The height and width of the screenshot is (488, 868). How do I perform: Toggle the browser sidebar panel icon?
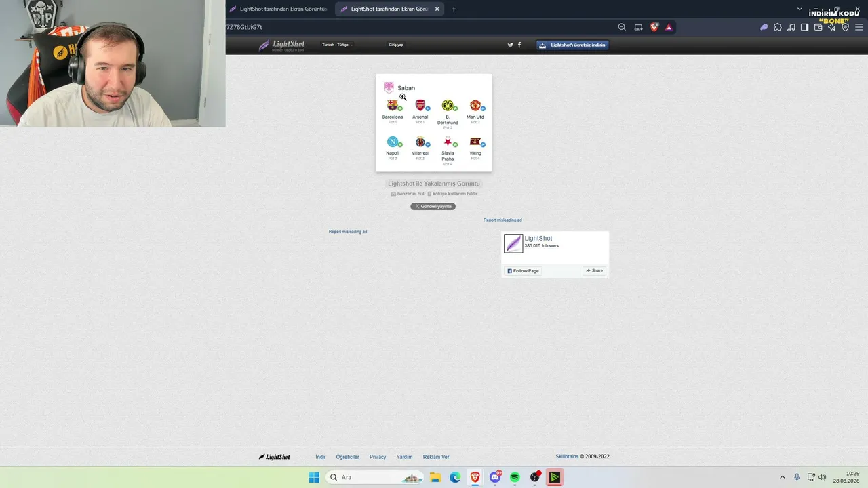click(x=804, y=27)
